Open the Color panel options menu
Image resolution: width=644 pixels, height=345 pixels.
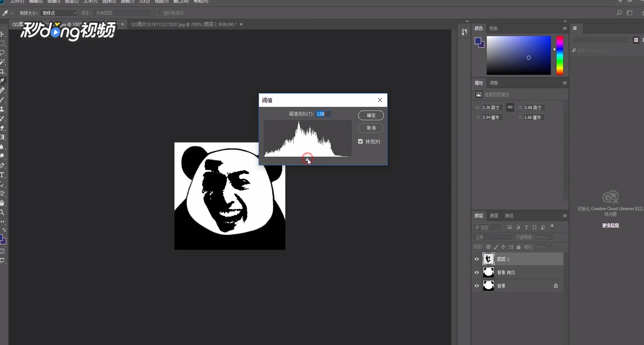click(x=564, y=28)
